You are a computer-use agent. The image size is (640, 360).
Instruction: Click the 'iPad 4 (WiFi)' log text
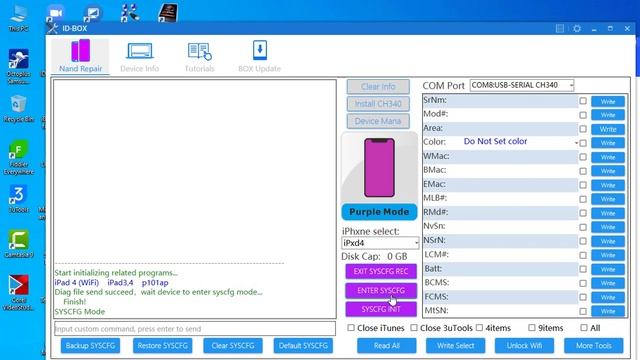click(77, 282)
